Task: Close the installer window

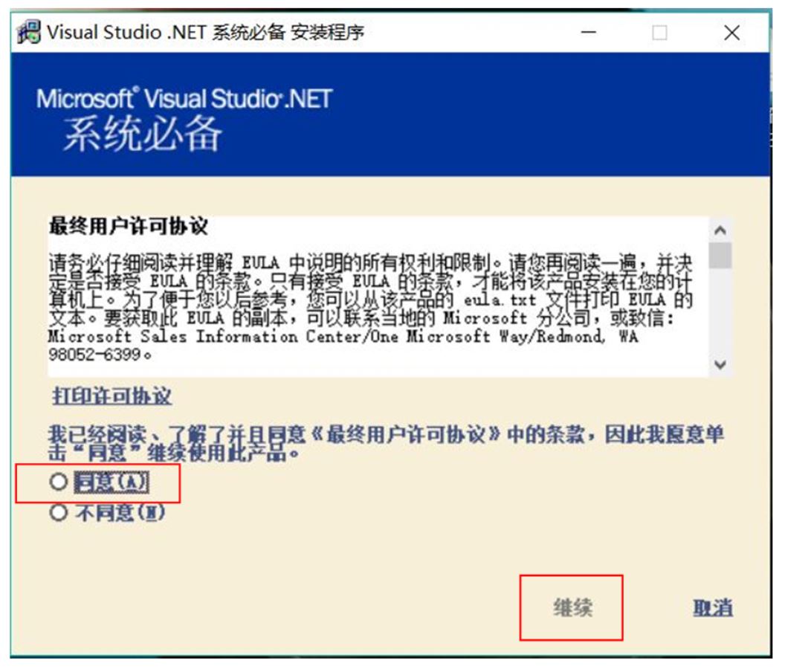Action: pos(732,33)
